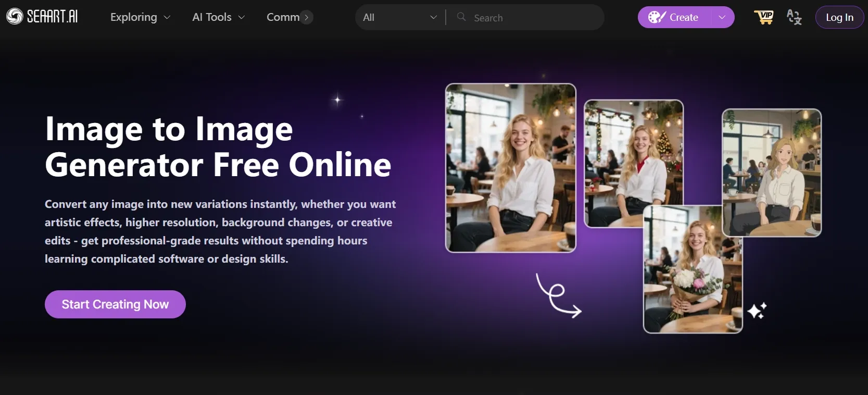Click the search magnifier icon
Screen dimensions: 868x395
[461, 17]
